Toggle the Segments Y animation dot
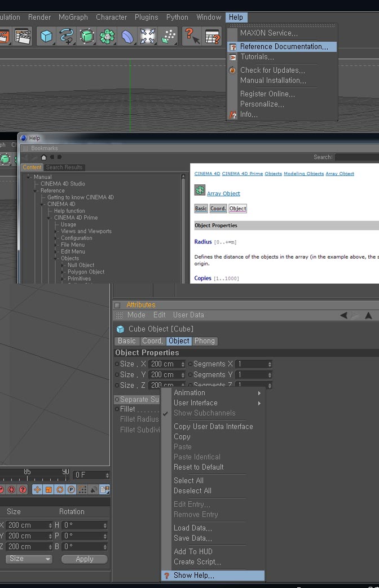The image size is (379, 588). click(x=190, y=375)
